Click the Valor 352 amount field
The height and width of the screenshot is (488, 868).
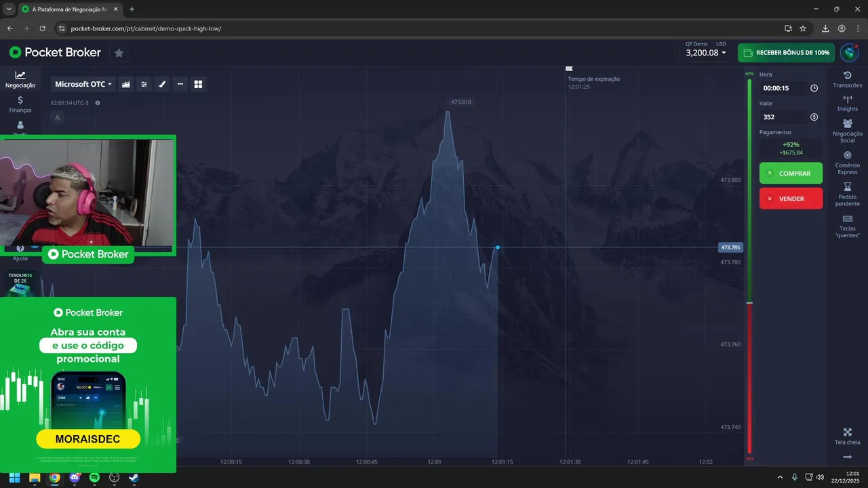[791, 117]
